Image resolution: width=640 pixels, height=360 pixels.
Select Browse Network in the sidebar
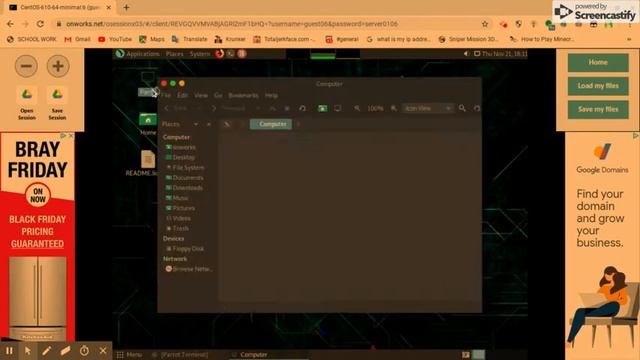189,269
